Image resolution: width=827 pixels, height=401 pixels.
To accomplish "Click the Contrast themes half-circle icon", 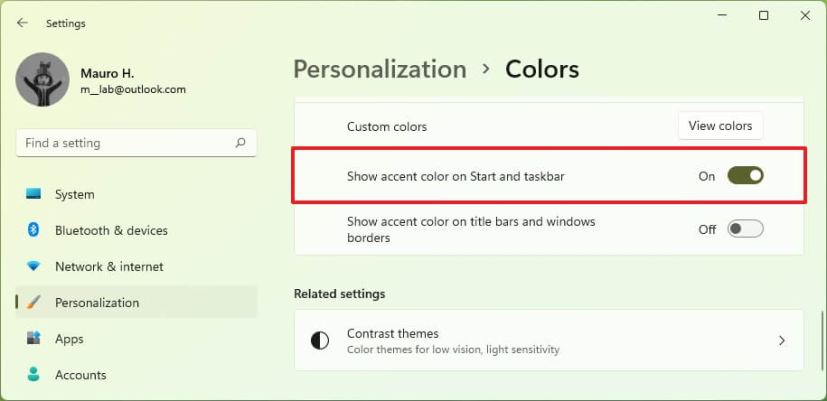I will coord(320,341).
